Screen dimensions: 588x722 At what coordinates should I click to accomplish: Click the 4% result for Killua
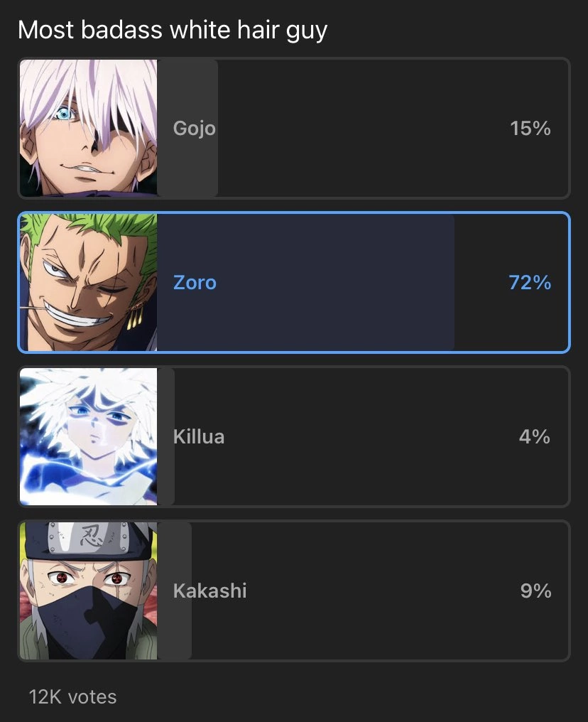tap(535, 436)
